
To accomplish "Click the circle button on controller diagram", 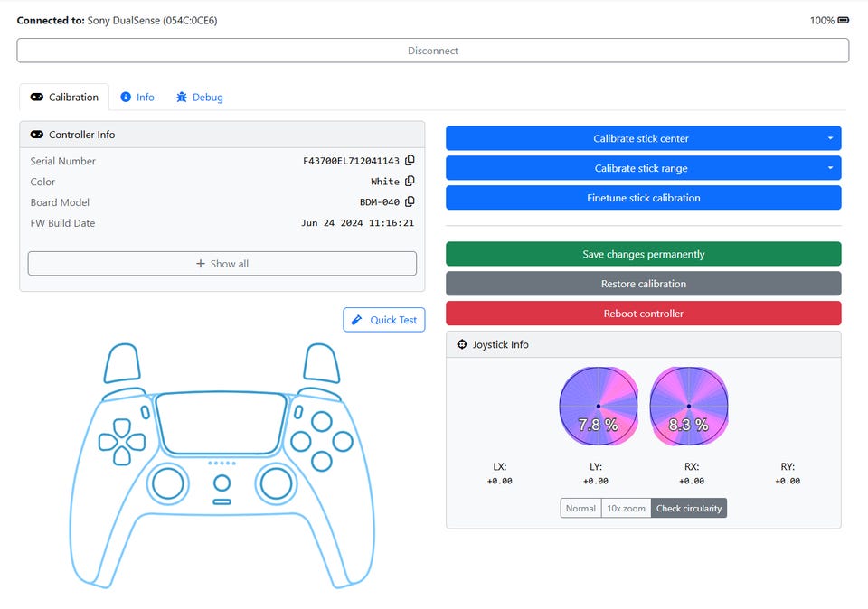I will [x=343, y=442].
